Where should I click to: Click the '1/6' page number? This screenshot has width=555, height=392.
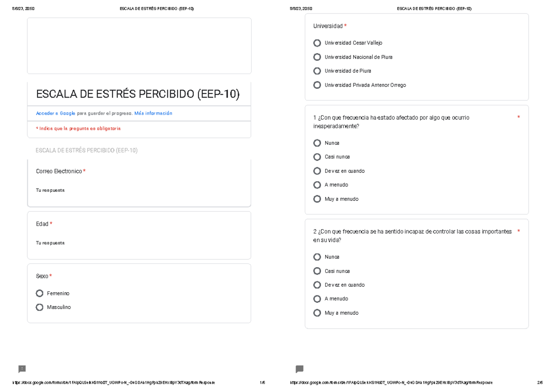(262, 383)
